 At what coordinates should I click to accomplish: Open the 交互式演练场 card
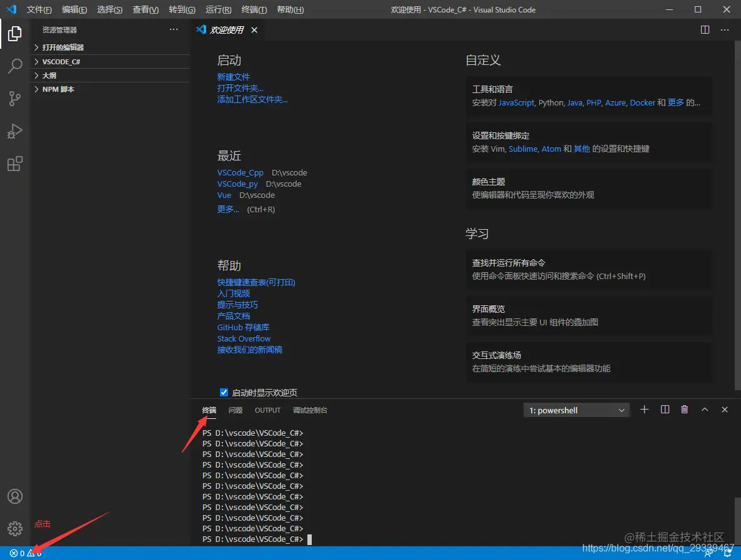click(589, 361)
